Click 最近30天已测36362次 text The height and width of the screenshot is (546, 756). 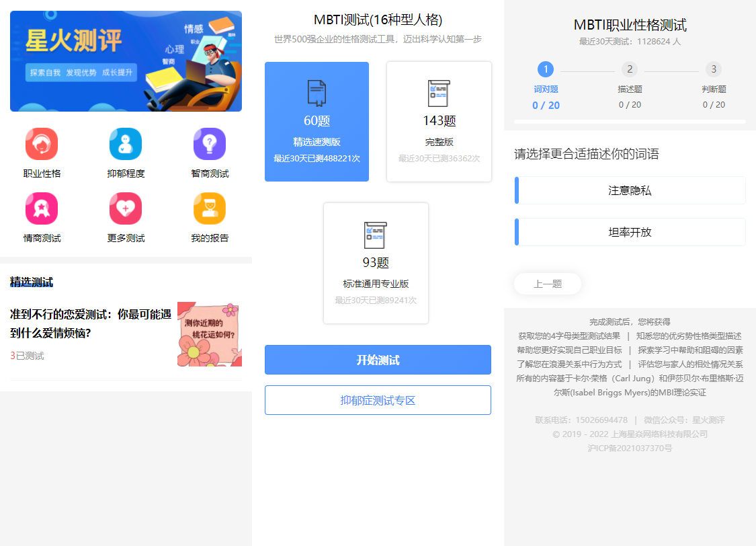click(x=439, y=158)
